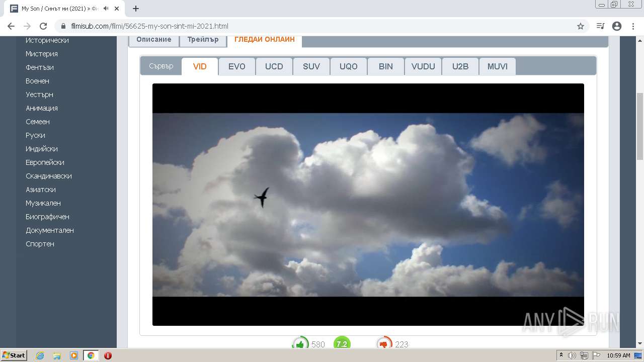Viewport: 644px width, 362px height.
Task: Click the red thumbs-down rating icon
Action: point(384,344)
